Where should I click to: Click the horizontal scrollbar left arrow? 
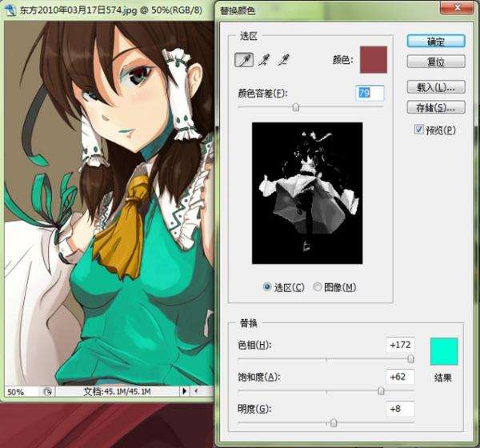197,392
